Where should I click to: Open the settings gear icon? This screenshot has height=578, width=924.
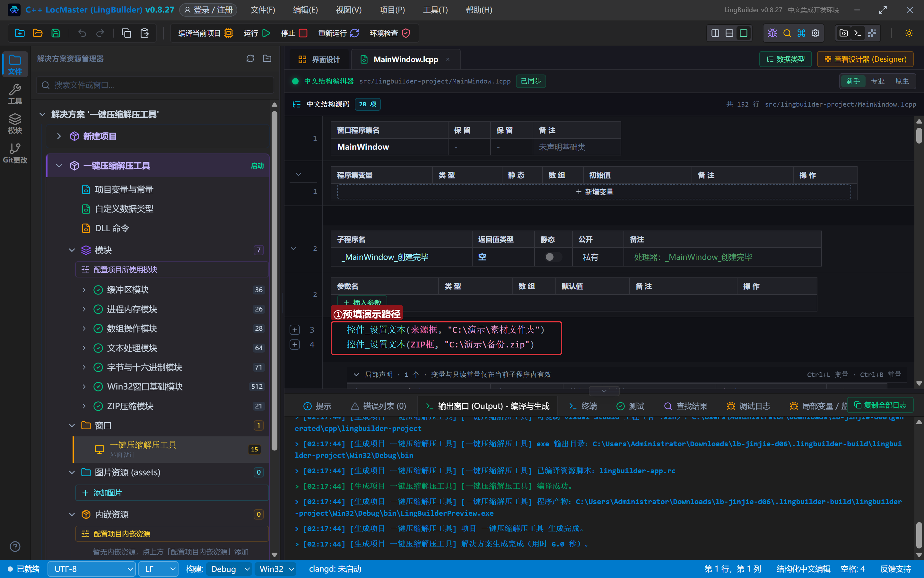click(x=815, y=33)
